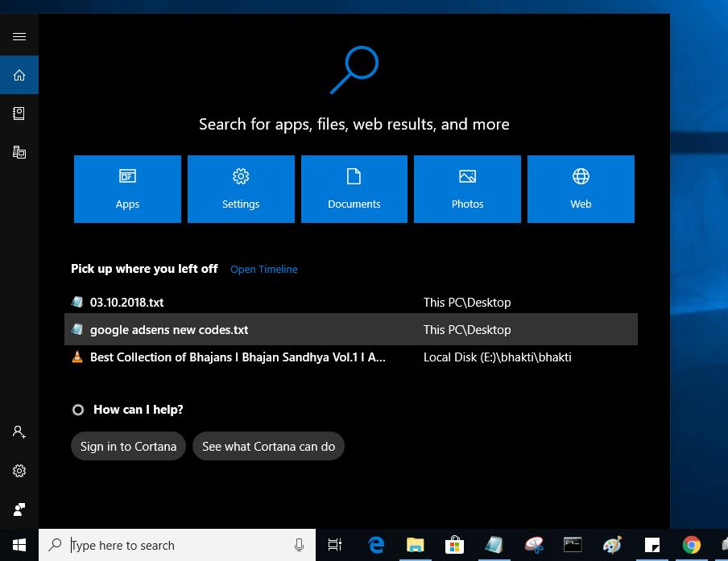This screenshot has width=728, height=561.
Task: Open File Explorer from taskbar
Action: point(415,545)
